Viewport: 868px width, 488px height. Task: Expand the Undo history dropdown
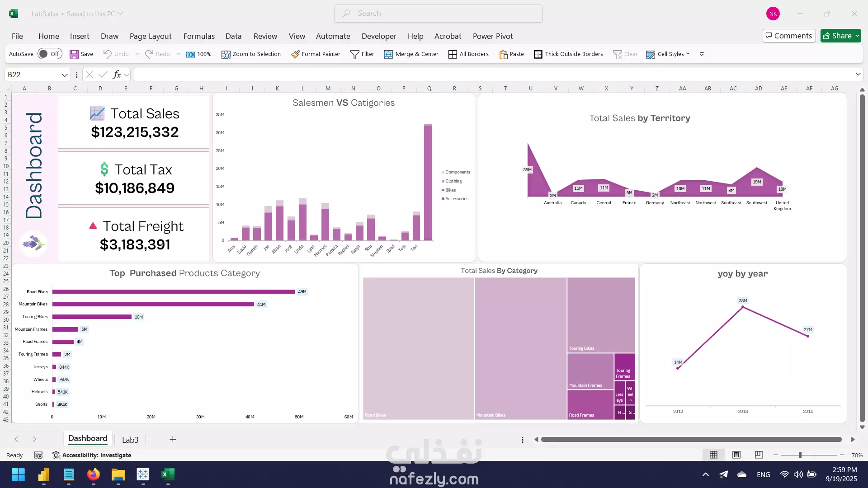coord(137,54)
